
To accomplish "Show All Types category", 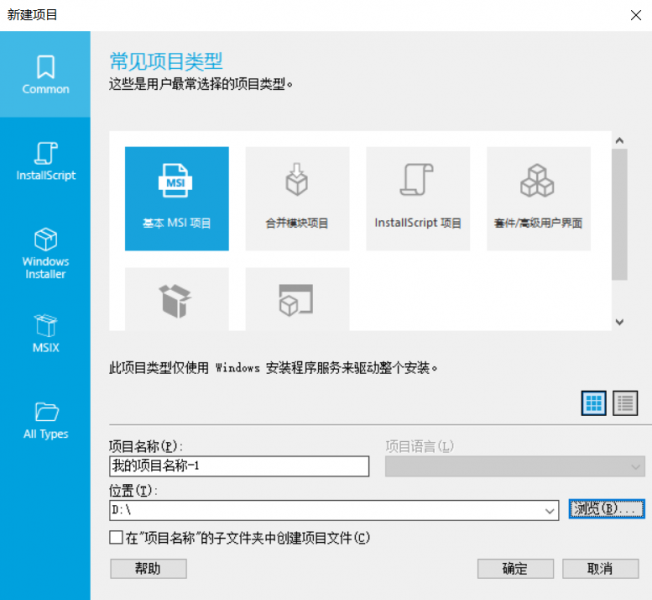I will tap(45, 420).
